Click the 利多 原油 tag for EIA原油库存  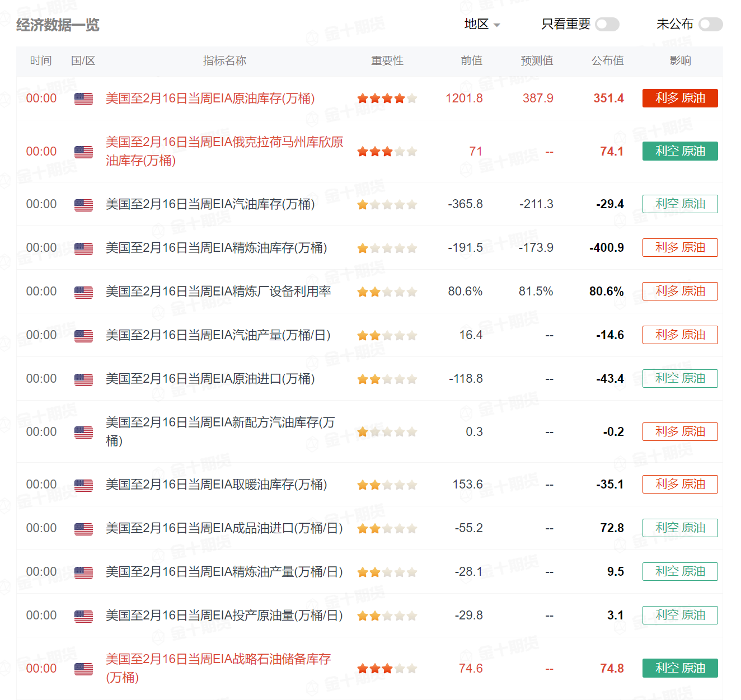point(680,98)
